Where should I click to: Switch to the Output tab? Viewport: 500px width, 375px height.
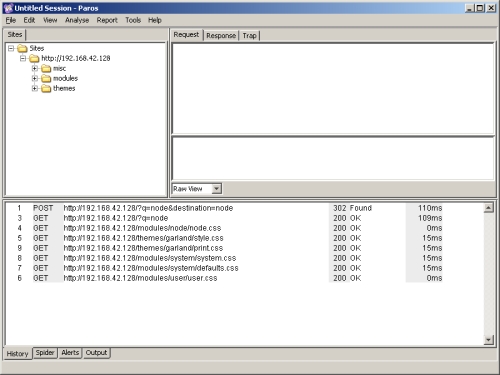(96, 353)
